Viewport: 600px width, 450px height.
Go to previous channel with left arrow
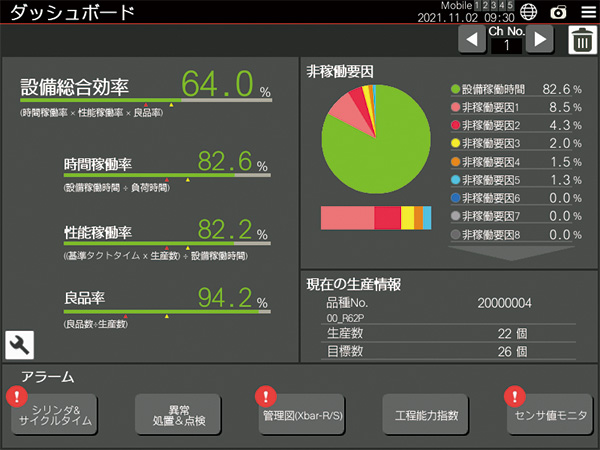click(x=470, y=40)
